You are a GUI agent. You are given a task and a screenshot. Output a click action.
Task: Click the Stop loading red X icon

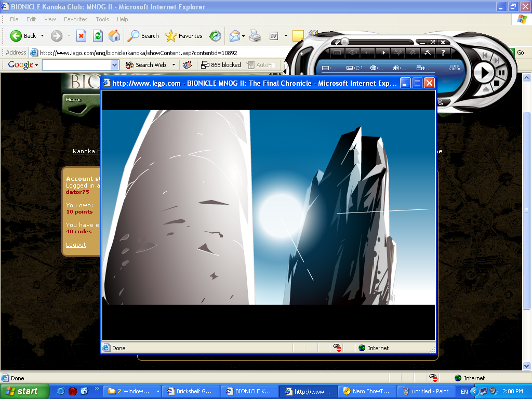pyautogui.click(x=81, y=36)
